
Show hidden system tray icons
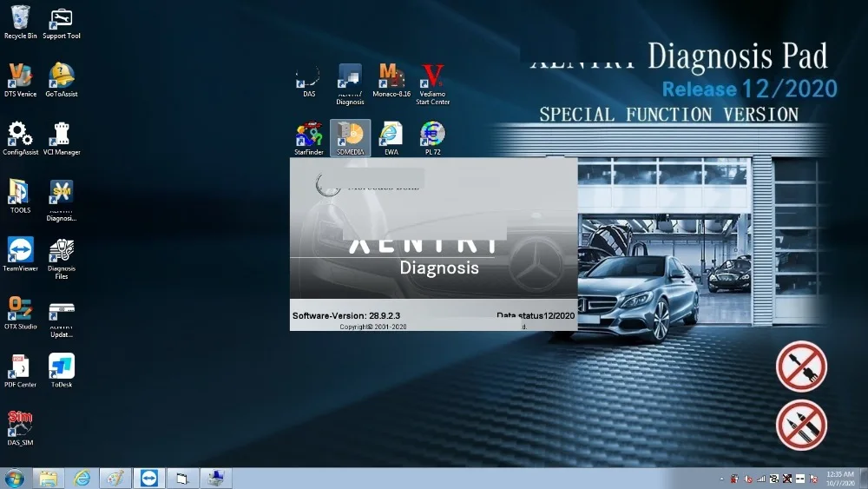click(722, 479)
